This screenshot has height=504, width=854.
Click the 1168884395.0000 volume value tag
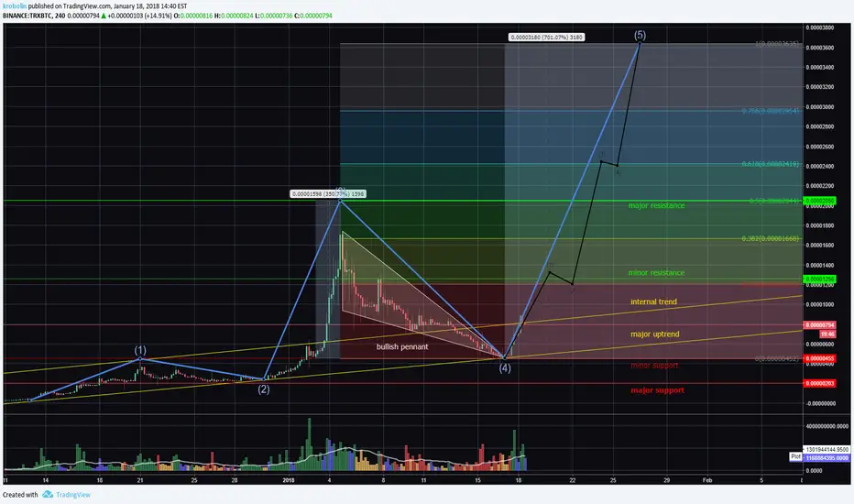[x=827, y=457]
